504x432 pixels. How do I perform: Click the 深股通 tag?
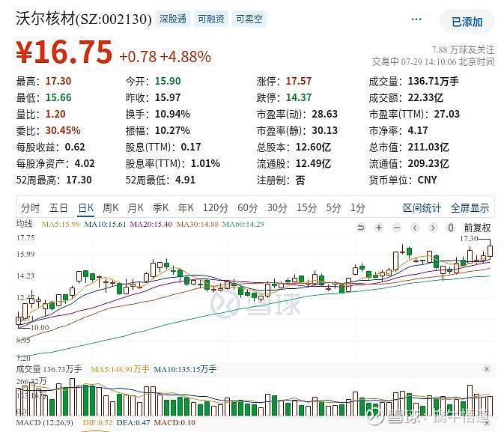click(x=173, y=19)
